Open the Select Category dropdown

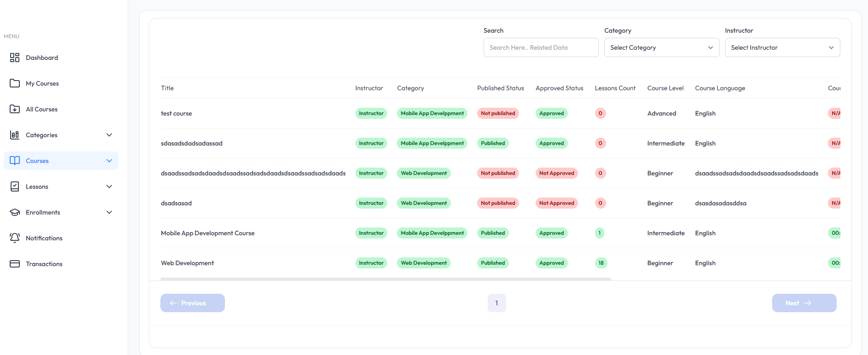coord(661,47)
